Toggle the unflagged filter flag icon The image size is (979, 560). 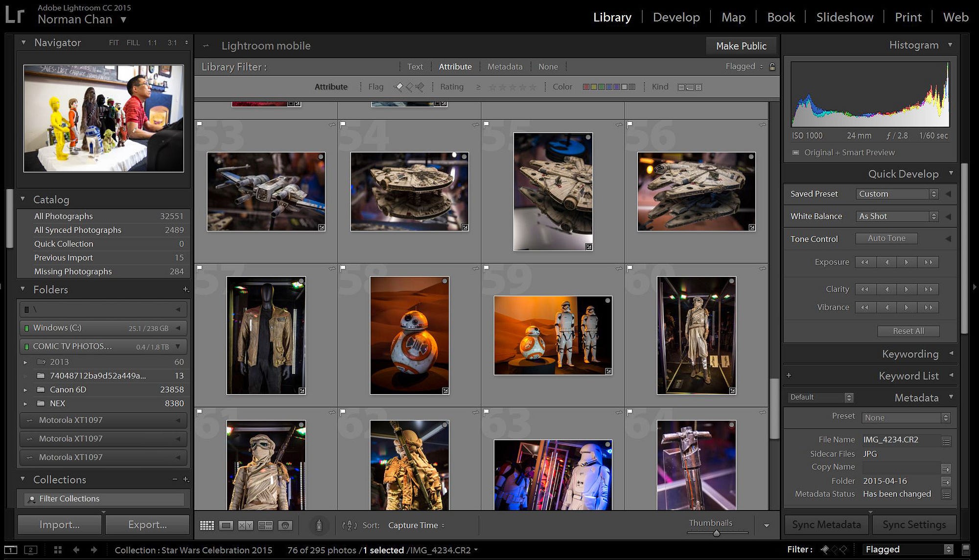pos(409,87)
